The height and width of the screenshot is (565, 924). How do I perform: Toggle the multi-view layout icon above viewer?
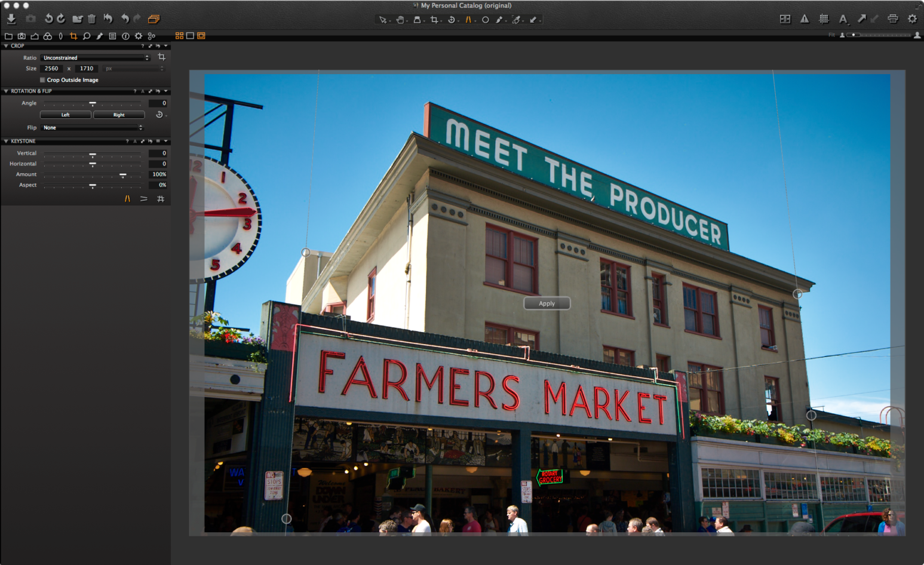[x=179, y=36]
